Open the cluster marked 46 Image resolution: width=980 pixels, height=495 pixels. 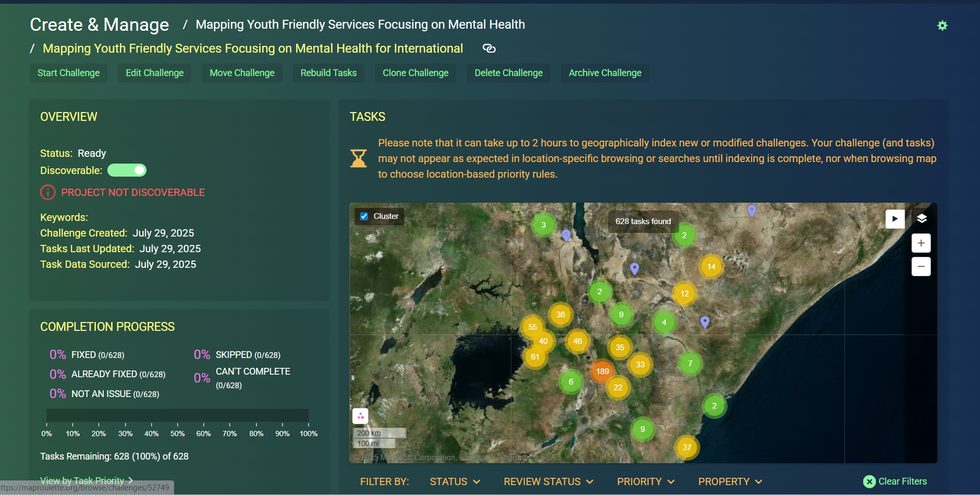pyautogui.click(x=578, y=341)
